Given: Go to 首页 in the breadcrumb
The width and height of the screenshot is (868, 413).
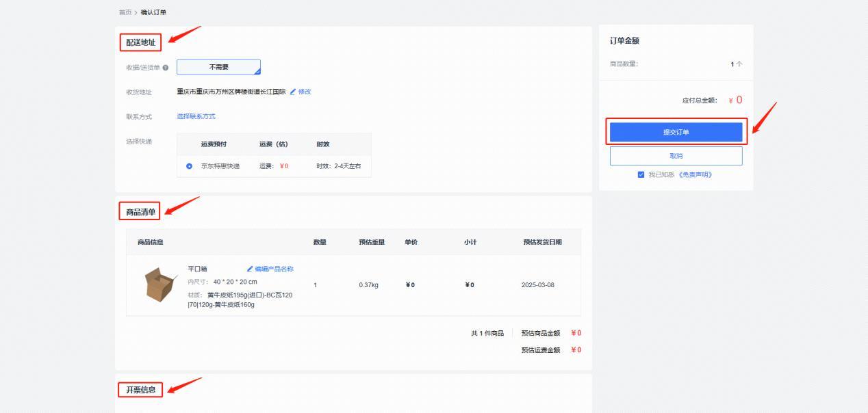Looking at the screenshot, I should tap(125, 12).
